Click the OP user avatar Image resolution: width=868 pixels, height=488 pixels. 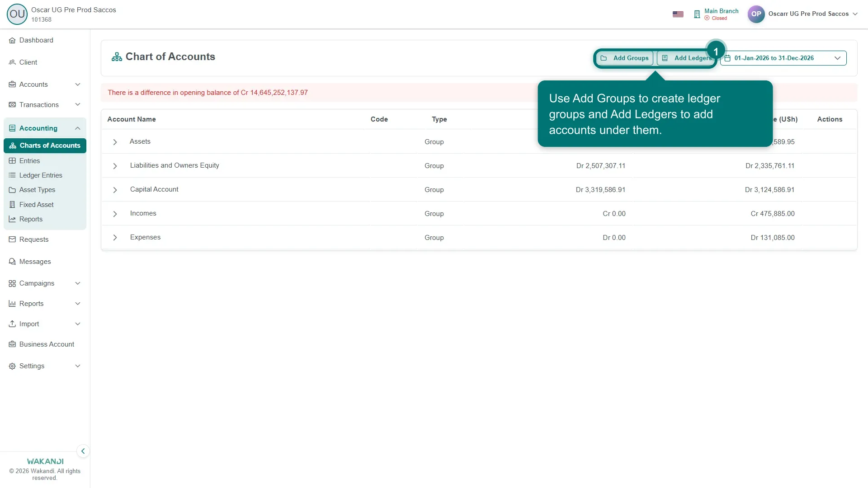click(756, 14)
